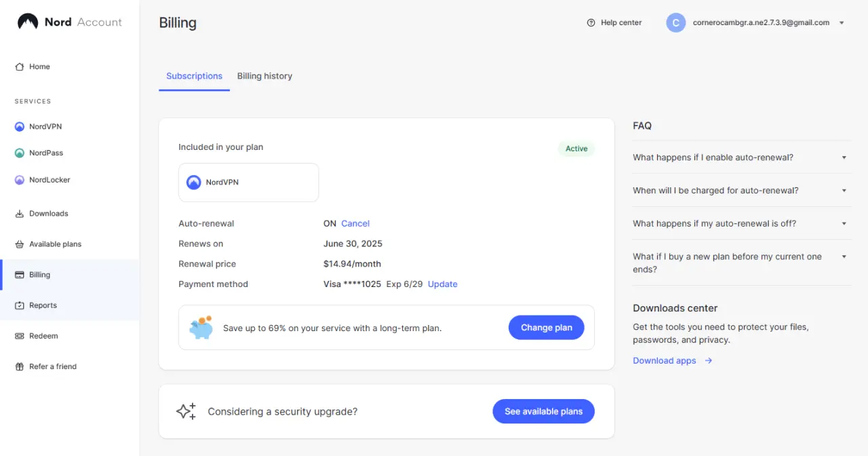Screen dimensions: 868x456
Task: Click Update payment method link
Action: [443, 284]
